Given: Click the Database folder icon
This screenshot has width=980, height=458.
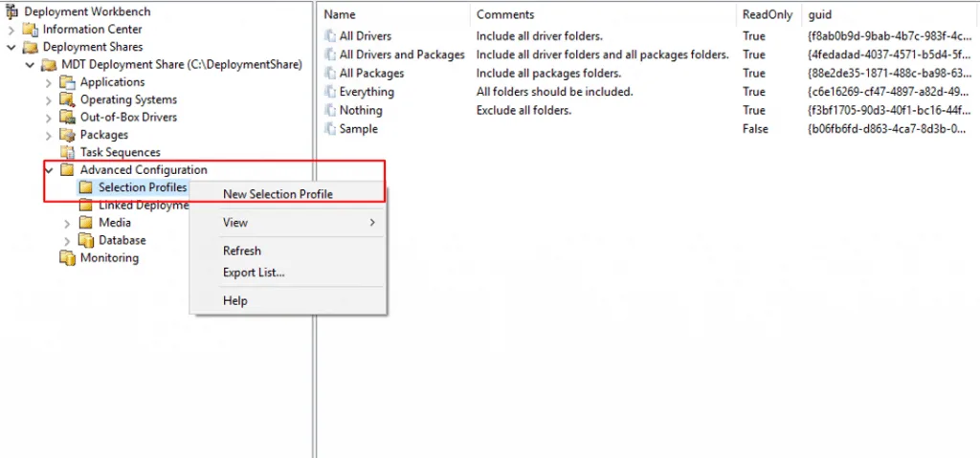Looking at the screenshot, I should click(85, 240).
